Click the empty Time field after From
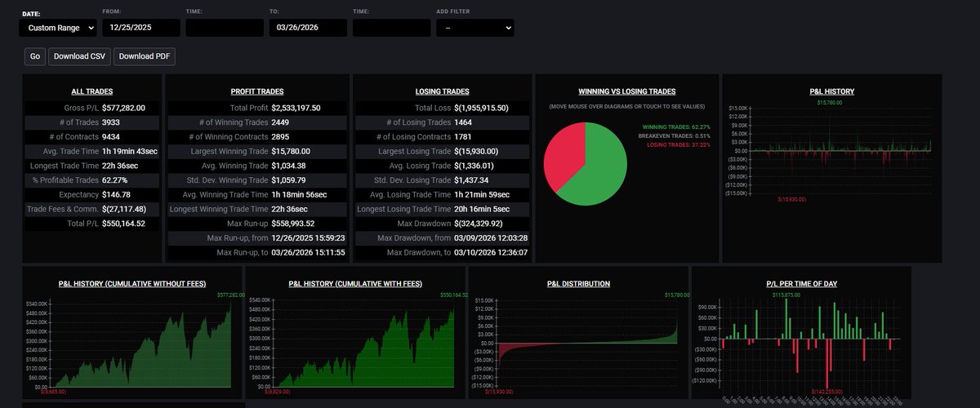This screenshot has width=980, height=408. point(225,28)
